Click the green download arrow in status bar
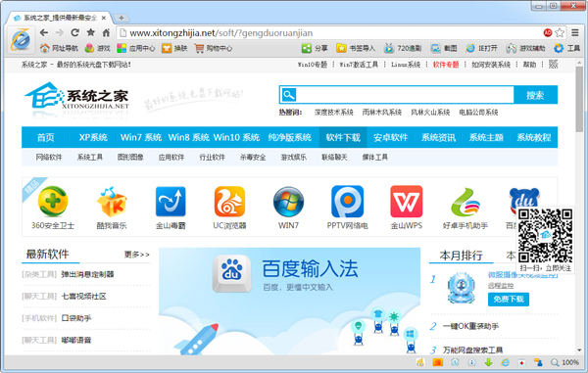This screenshot has height=373, width=588. click(x=488, y=362)
